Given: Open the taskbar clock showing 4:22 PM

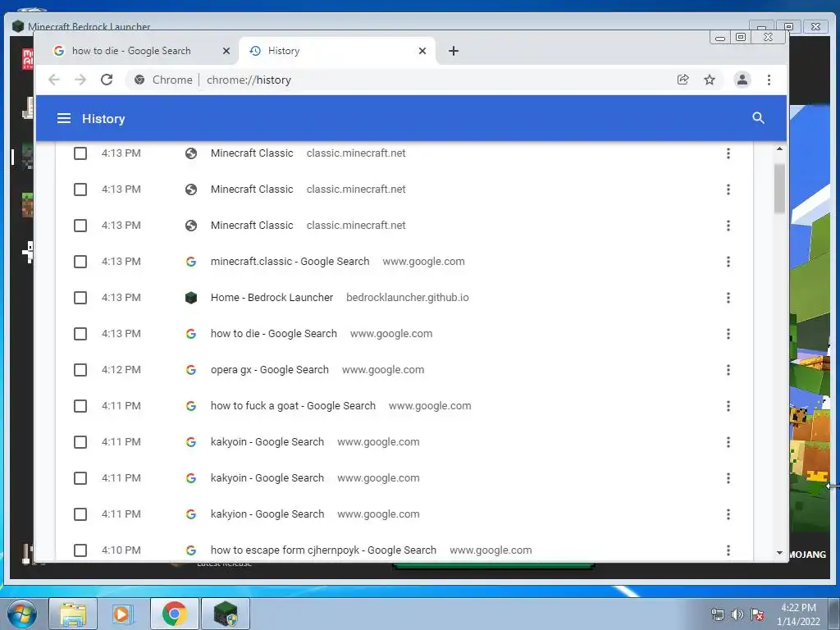Looking at the screenshot, I should (x=798, y=614).
